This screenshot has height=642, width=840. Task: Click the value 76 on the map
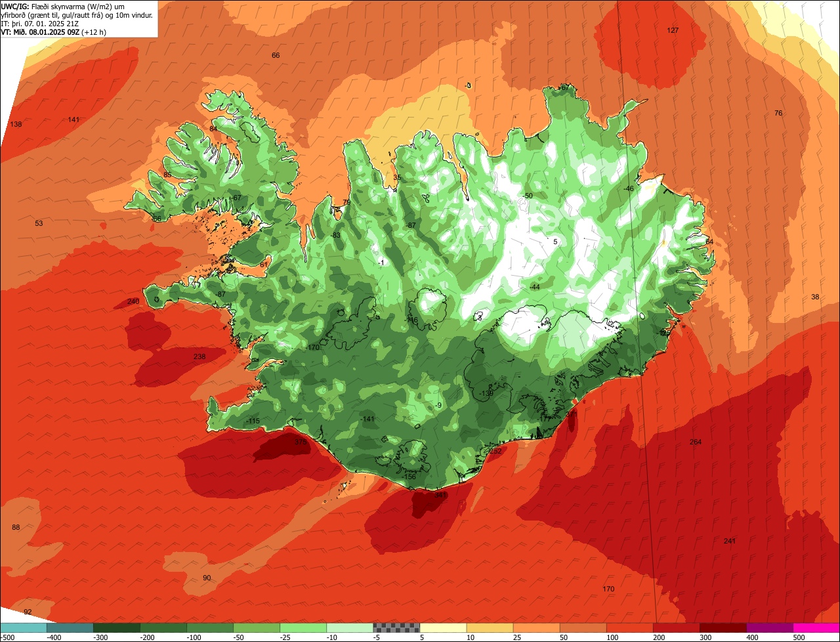(778, 114)
